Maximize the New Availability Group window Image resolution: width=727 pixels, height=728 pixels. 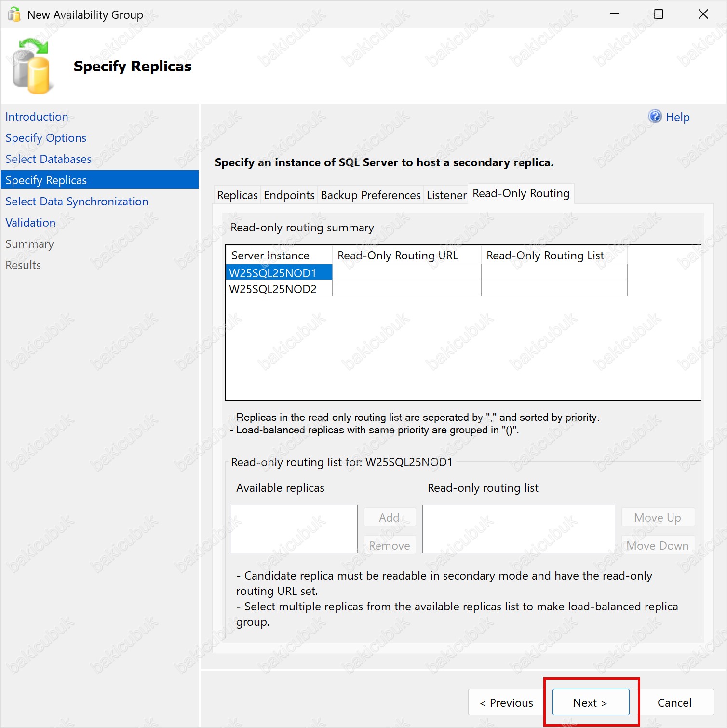pos(658,14)
